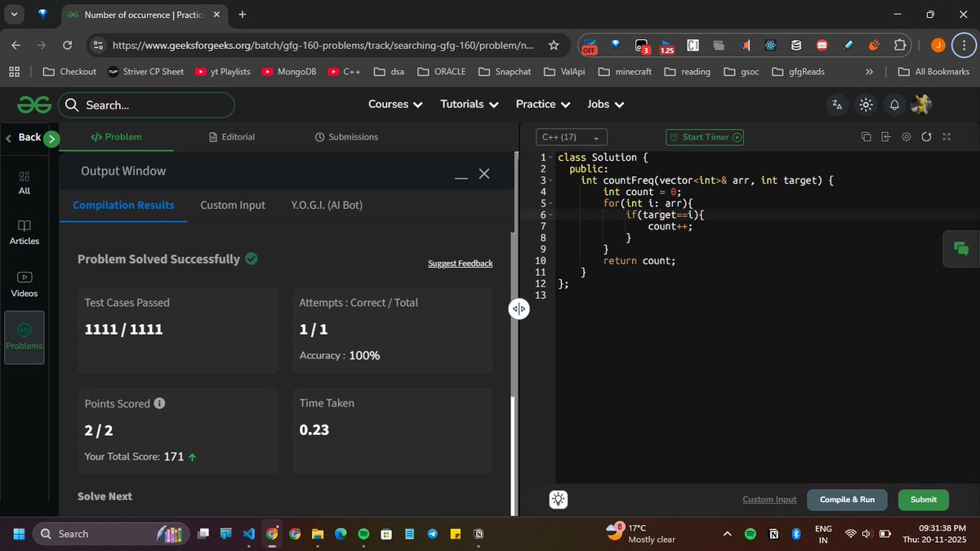
Task: Collapse code fold arrow at line 3
Action: click(551, 180)
